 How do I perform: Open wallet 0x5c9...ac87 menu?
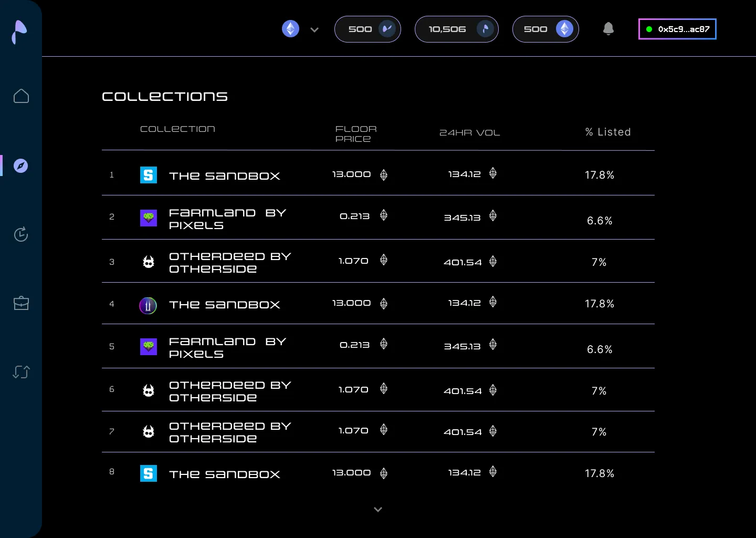pos(677,29)
